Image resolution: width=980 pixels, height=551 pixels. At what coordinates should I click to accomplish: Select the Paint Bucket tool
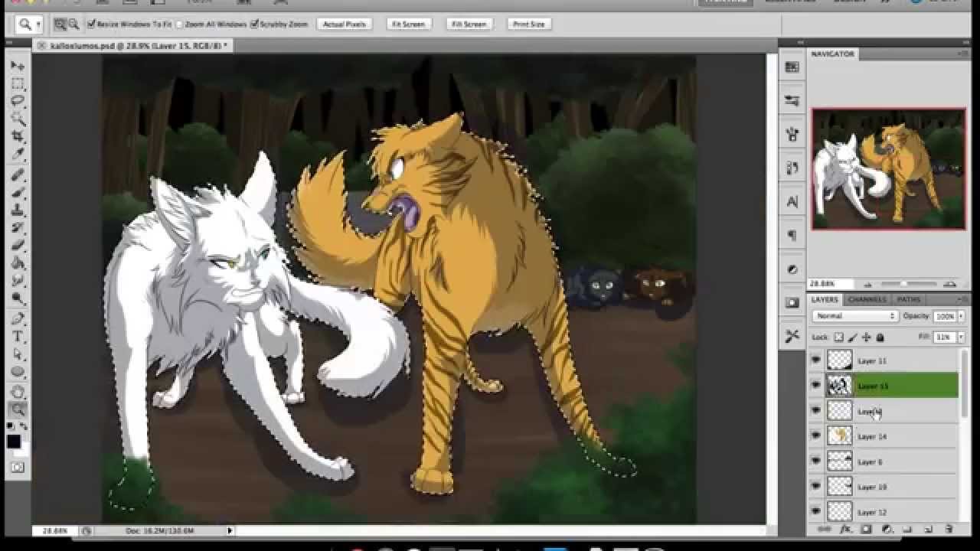tap(18, 263)
